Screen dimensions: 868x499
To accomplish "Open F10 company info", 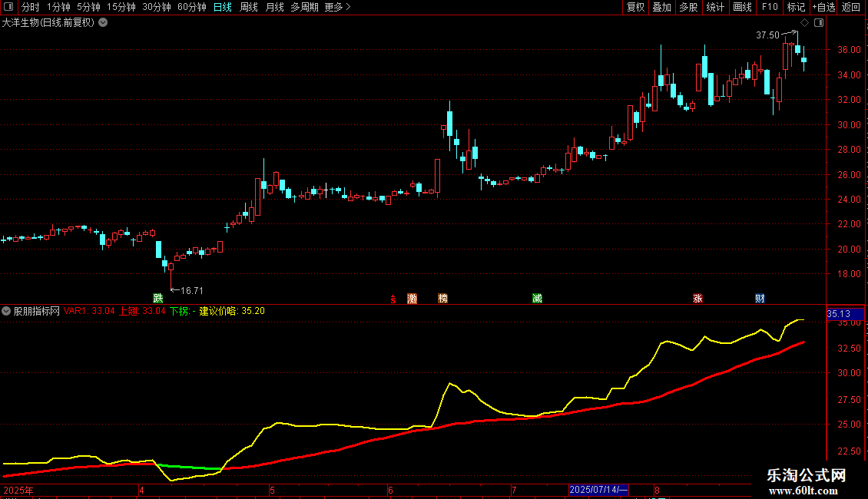I will tap(770, 7).
